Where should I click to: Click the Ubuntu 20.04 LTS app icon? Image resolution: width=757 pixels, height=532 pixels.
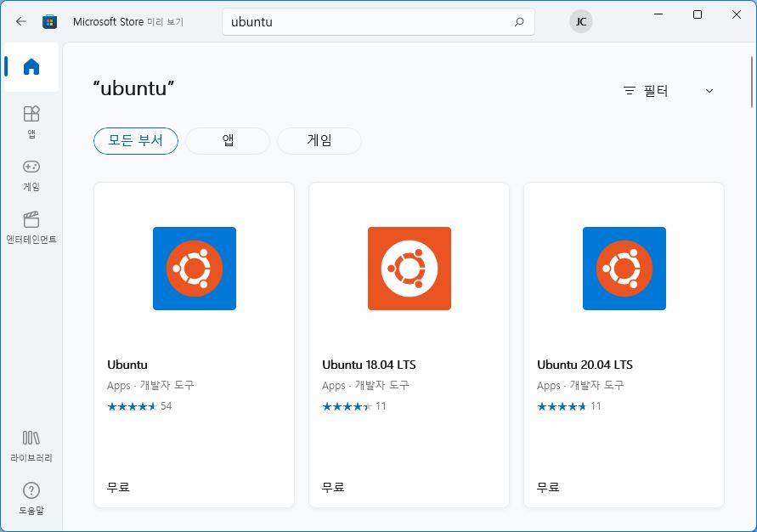pos(624,269)
